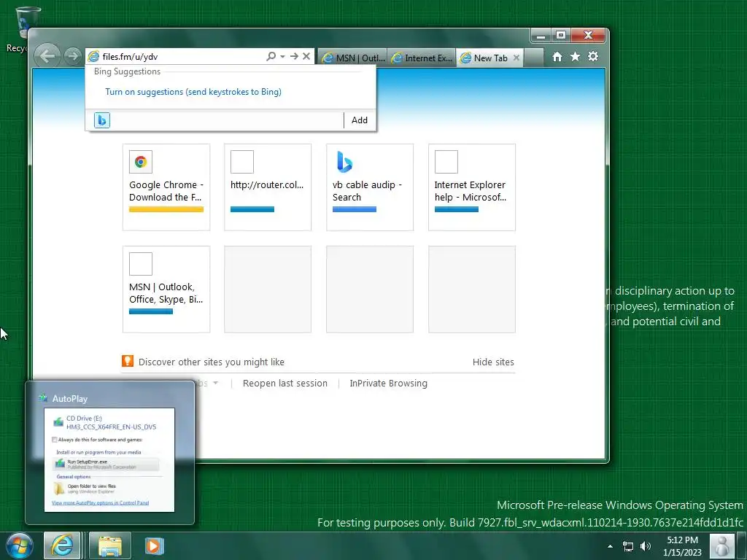Click the orange Discover sites lightbulb icon
The image size is (747, 560).
tap(128, 361)
